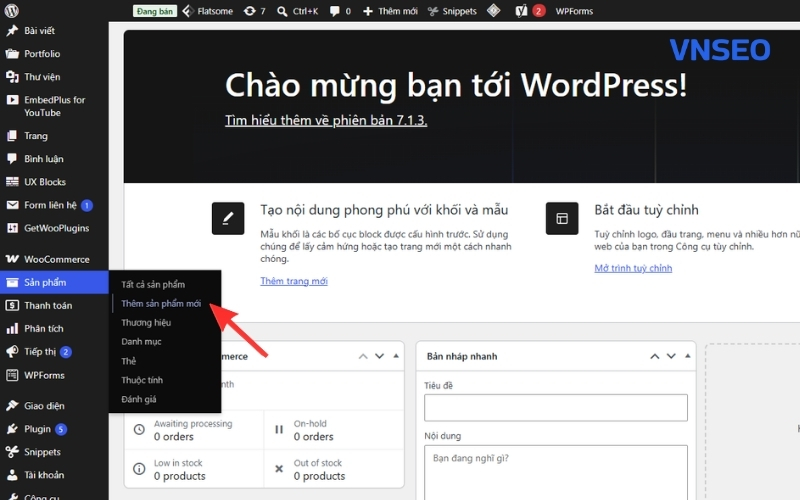Select Sản phẩm in sidebar
Screen dimensions: 800x500
[54, 282]
